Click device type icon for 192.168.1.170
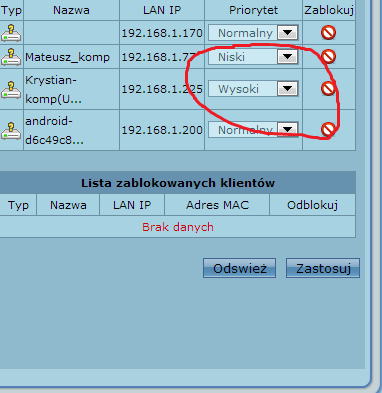Viewport: 382px width, 393px height. [11, 33]
